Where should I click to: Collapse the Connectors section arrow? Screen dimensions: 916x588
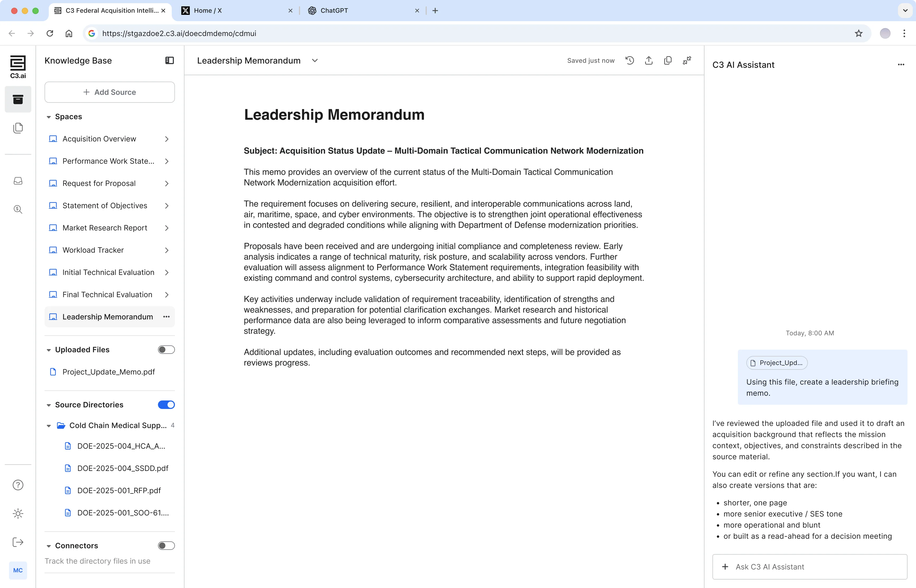click(49, 546)
